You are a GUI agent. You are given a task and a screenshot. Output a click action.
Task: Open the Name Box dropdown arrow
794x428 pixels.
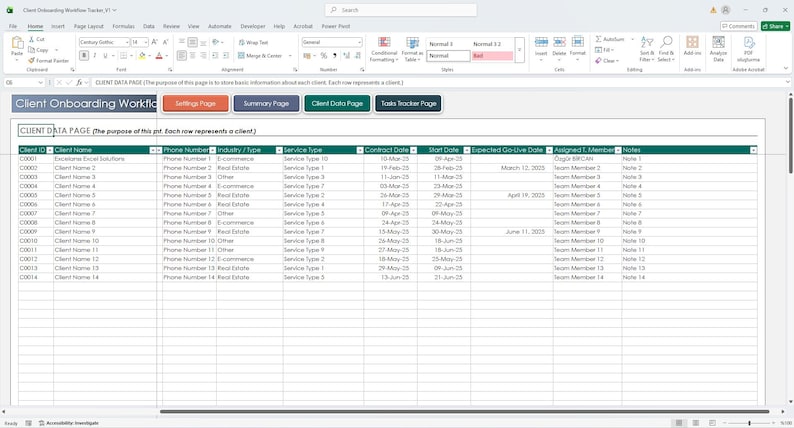[41, 83]
